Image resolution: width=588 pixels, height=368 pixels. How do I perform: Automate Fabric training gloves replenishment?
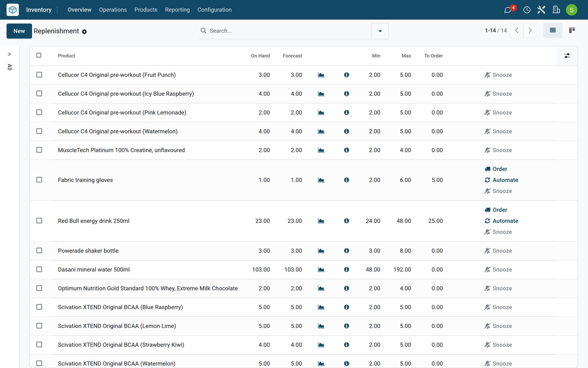(x=501, y=180)
